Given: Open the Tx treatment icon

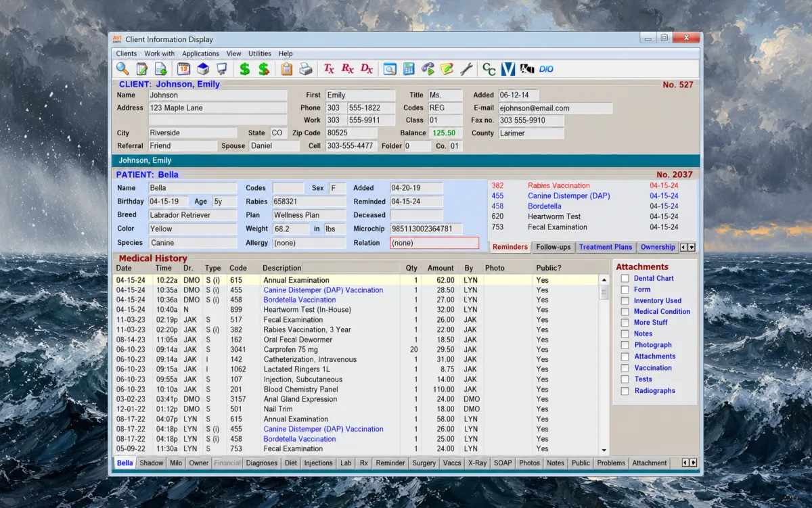Looking at the screenshot, I should [329, 69].
